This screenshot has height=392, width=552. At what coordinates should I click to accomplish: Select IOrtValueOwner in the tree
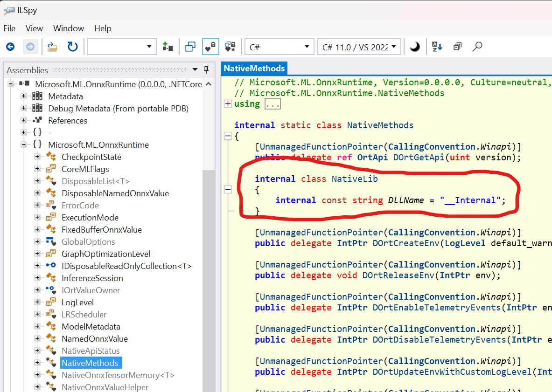(91, 290)
